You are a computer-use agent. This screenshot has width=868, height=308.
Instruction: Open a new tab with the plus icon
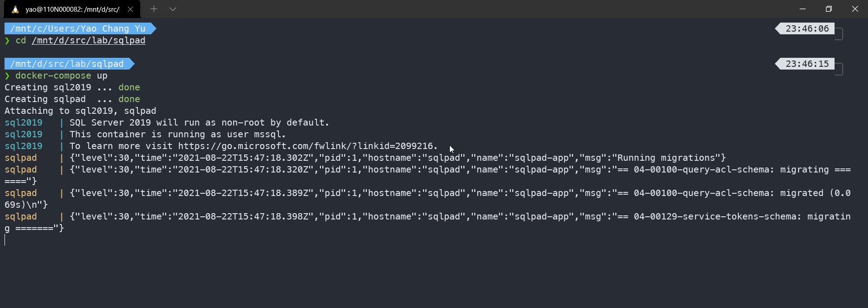154,9
